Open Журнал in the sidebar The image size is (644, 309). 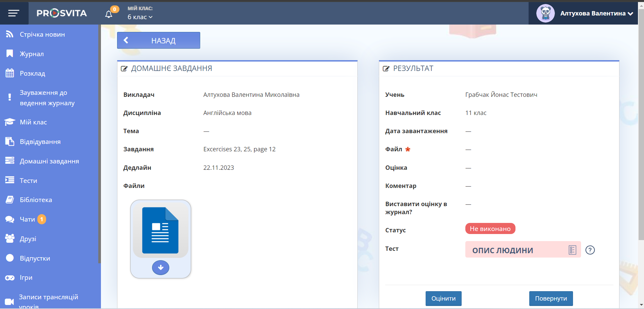[32, 54]
